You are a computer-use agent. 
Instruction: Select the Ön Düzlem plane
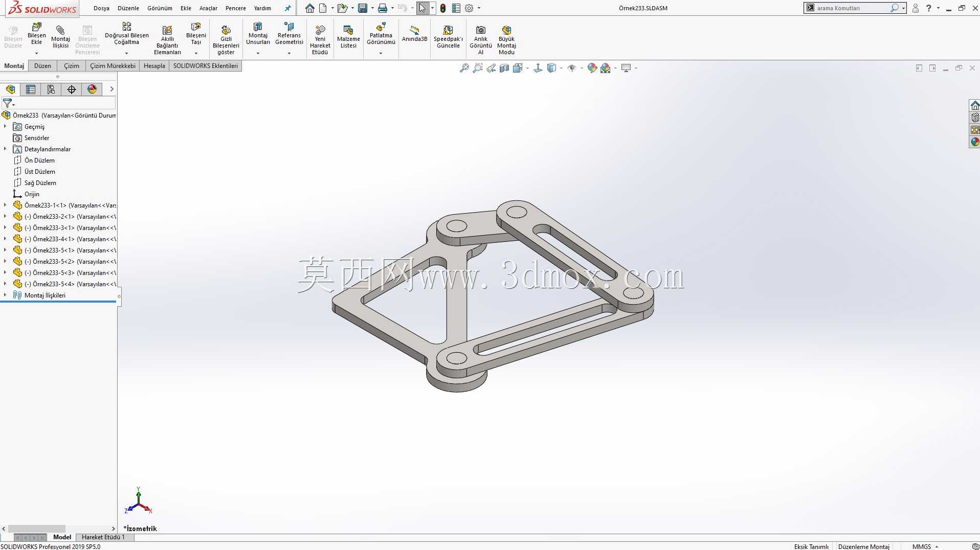[39, 161]
